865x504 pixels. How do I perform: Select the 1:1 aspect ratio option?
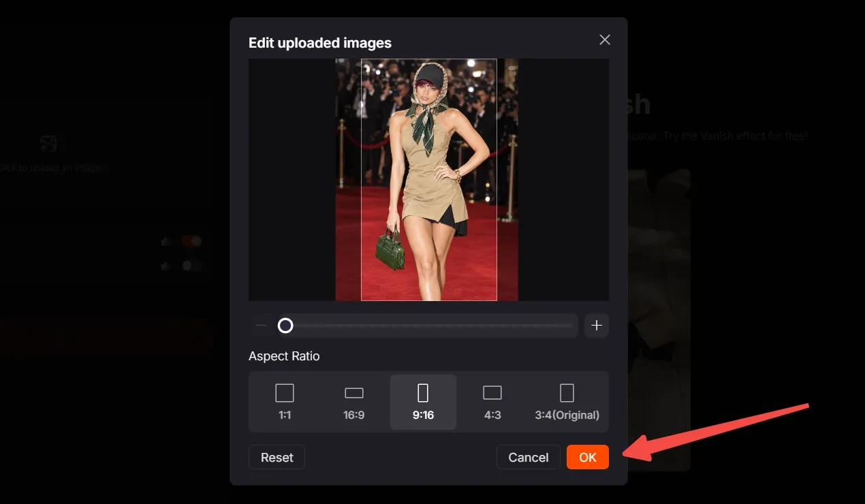tap(285, 402)
